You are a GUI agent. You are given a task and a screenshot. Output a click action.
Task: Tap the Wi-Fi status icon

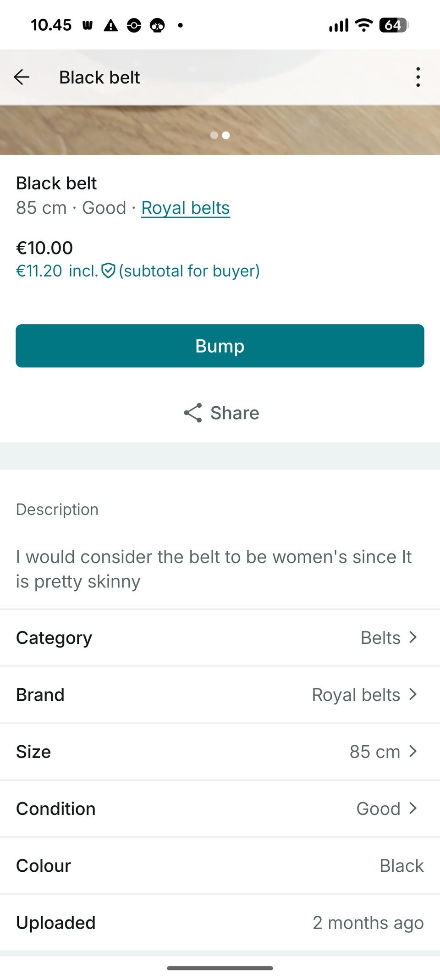pyautogui.click(x=364, y=25)
